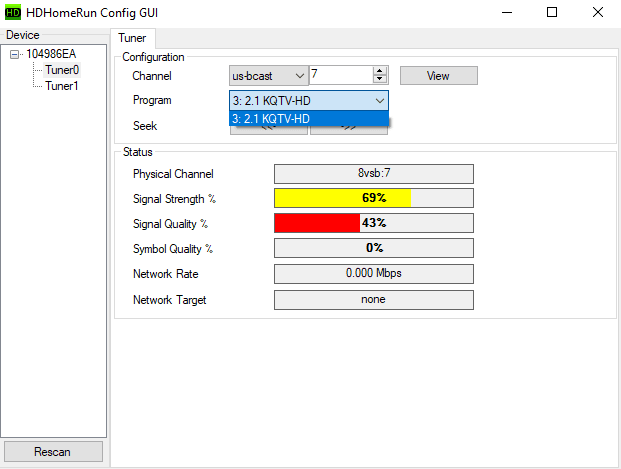Image resolution: width=621 pixels, height=469 pixels.
Task: Click the HDHomeRun app icon in title bar
Action: coord(13,12)
